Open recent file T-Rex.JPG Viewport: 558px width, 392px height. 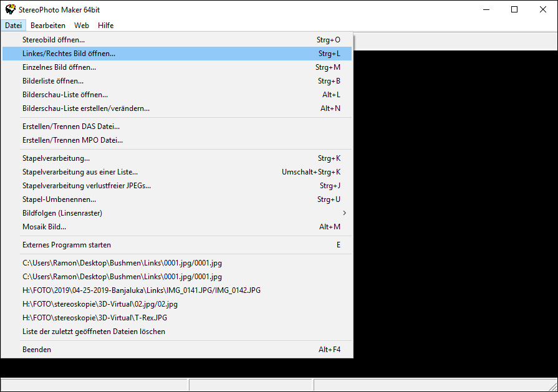177,318
